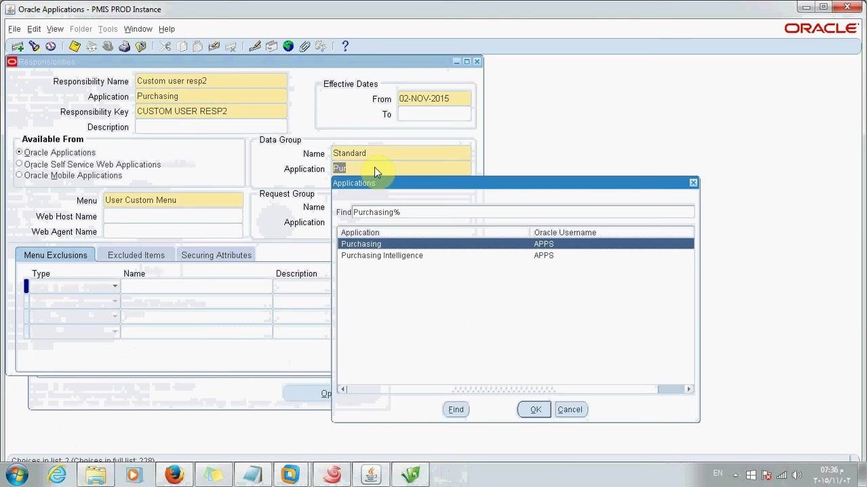Image resolution: width=868 pixels, height=487 pixels.
Task: Open the Show Navigator compass icon
Action: (x=51, y=46)
